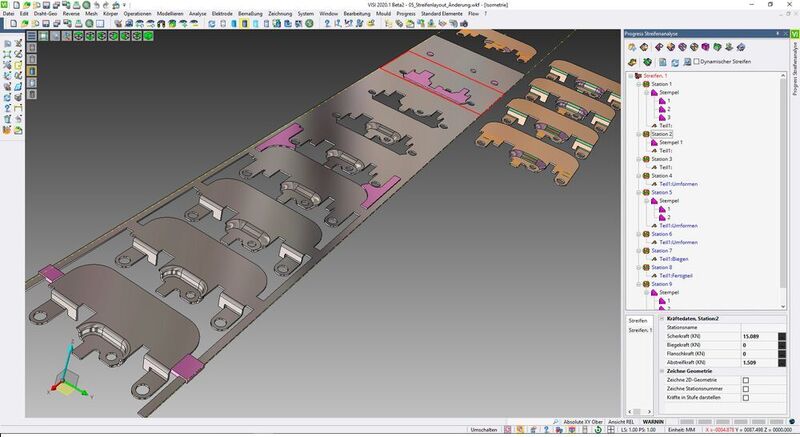The width and height of the screenshot is (800, 437).
Task: Click the first icon in Progress Streifenanalyse toolbar
Action: (x=633, y=46)
